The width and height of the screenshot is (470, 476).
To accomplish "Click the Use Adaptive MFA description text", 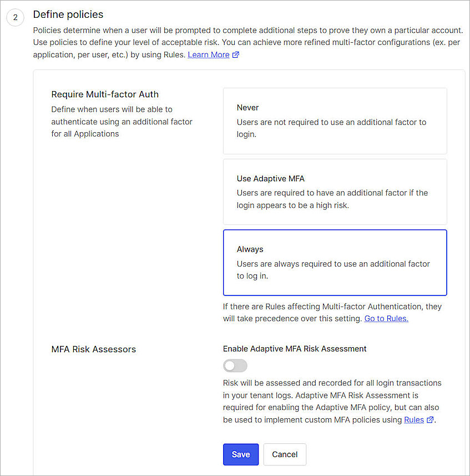I will pos(333,199).
